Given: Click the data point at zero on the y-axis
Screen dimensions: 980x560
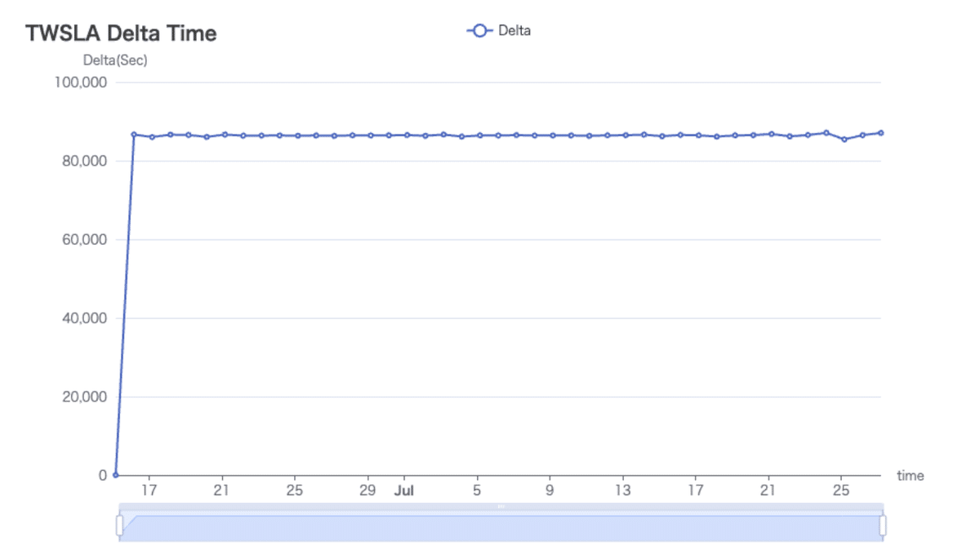Looking at the screenshot, I should [116, 474].
